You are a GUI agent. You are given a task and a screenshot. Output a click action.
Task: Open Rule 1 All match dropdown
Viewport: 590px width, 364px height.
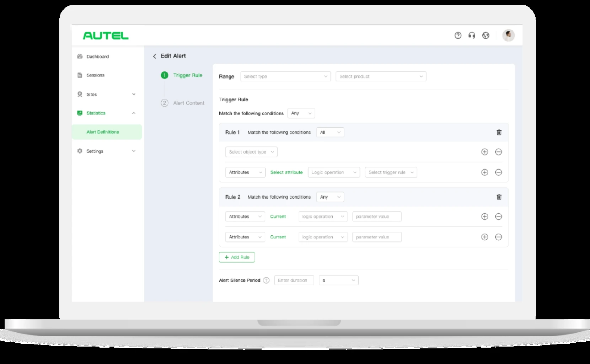click(x=330, y=132)
